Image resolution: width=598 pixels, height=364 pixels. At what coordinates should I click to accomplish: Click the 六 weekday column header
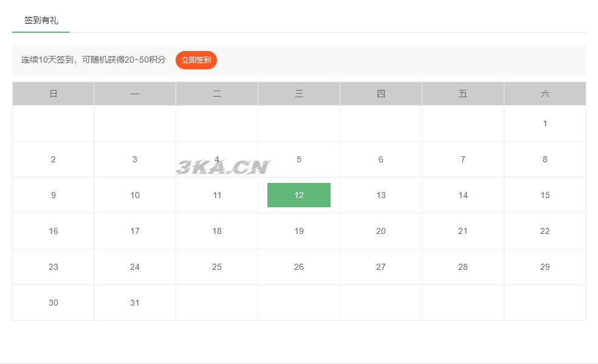pyautogui.click(x=545, y=94)
